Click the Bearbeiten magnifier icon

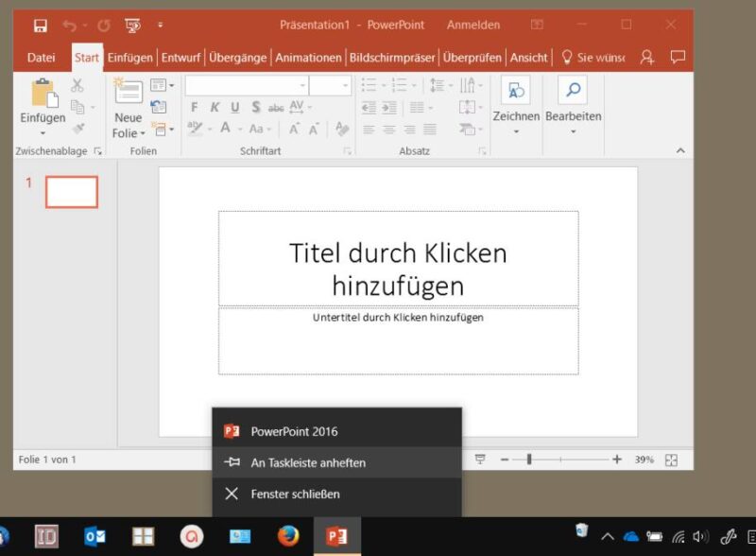tap(573, 91)
